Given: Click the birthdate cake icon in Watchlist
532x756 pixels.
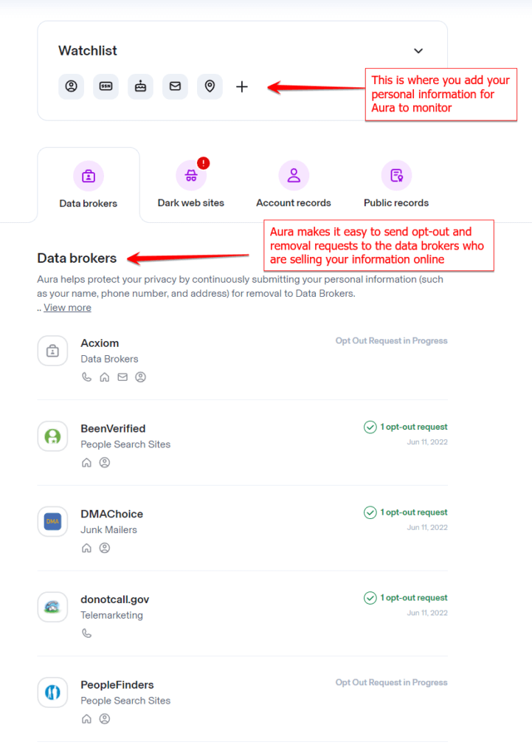Looking at the screenshot, I should [x=140, y=86].
